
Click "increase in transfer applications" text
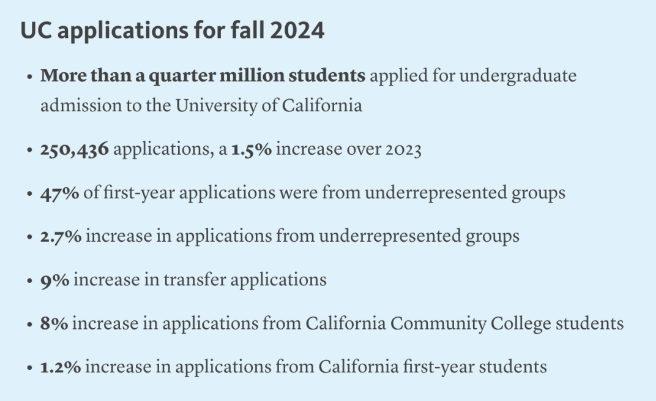(x=200, y=280)
